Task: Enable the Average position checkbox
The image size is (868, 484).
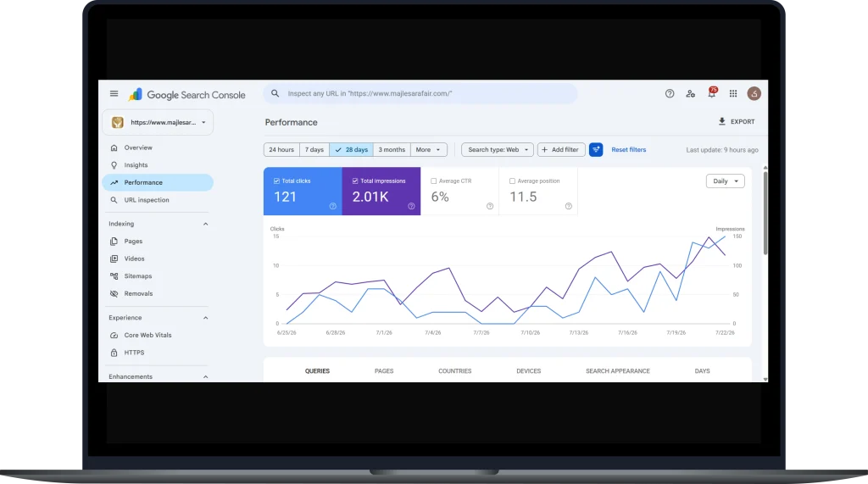Action: pos(513,181)
